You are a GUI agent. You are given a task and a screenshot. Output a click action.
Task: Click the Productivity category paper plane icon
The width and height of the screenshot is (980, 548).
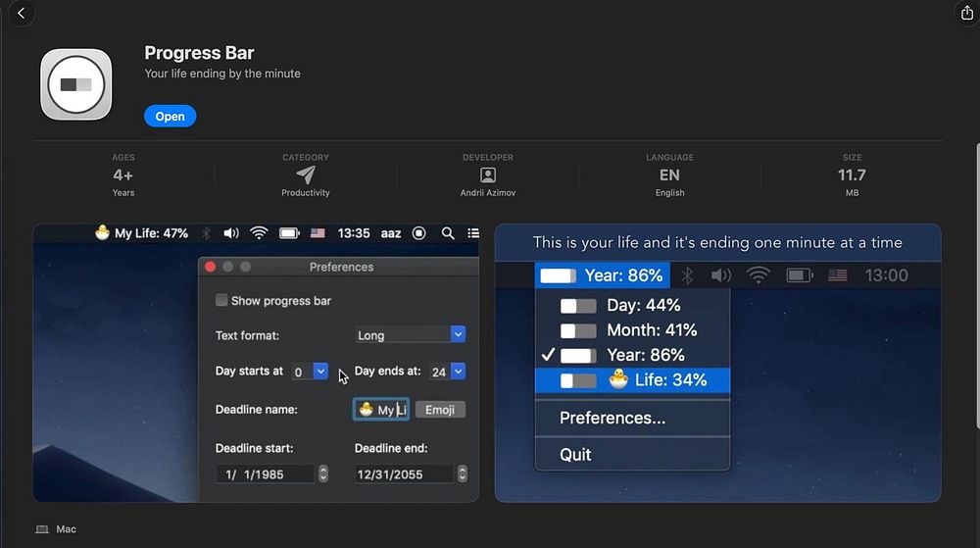pos(306,174)
